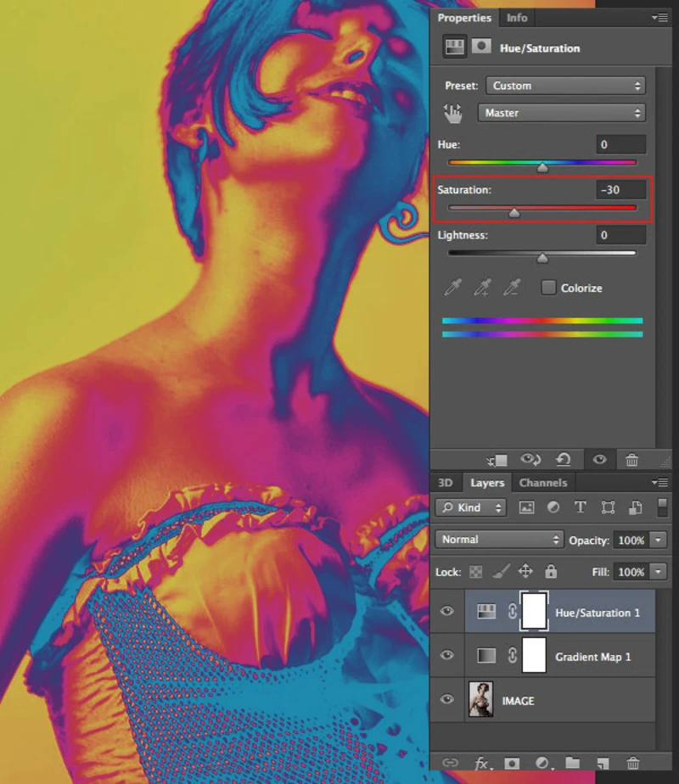
Task: Hide the IMAGE layer
Action: [x=447, y=699]
